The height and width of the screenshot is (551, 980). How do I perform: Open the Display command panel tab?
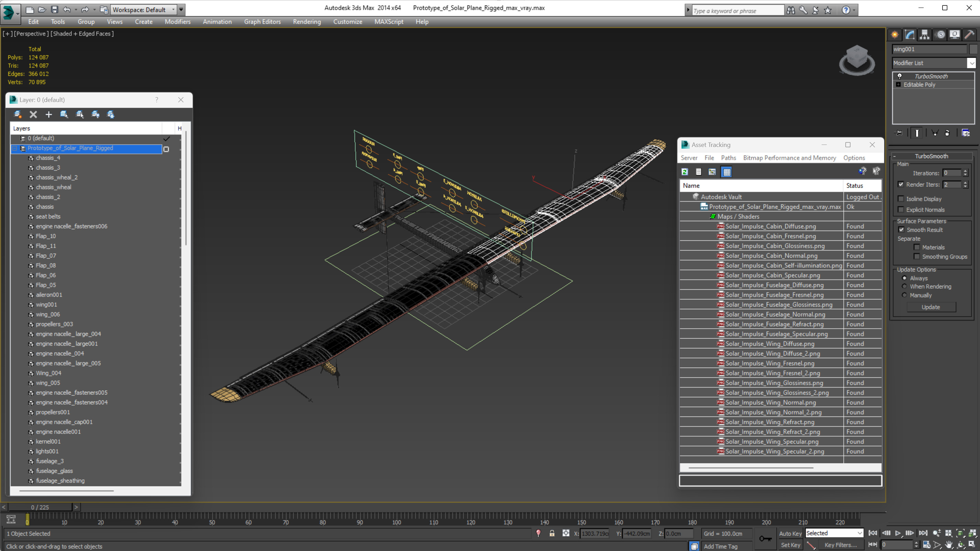point(955,35)
